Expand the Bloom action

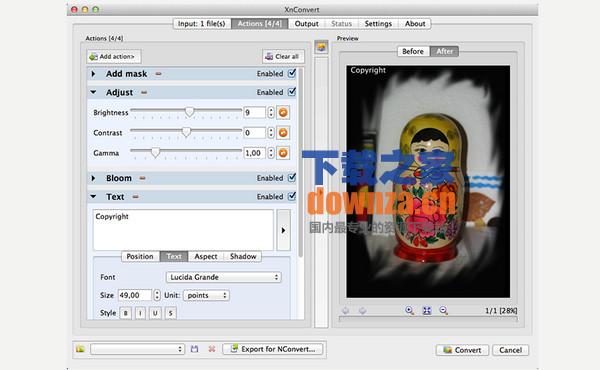[x=93, y=178]
